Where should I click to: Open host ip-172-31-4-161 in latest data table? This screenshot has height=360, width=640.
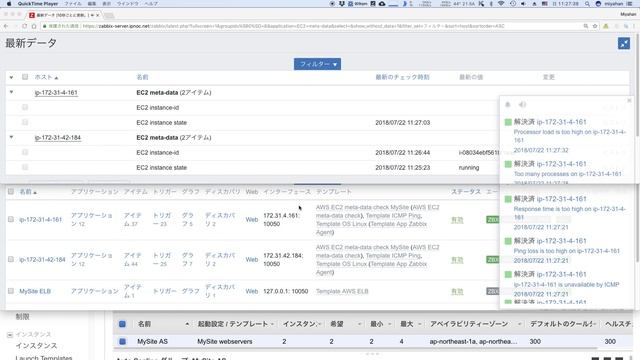tap(56, 93)
